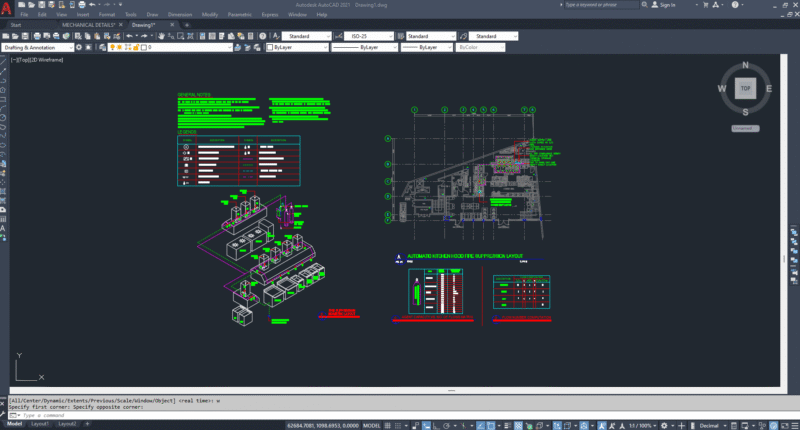Click the Redo arrow in the standard toolbar
The image size is (800, 430).
[144, 36]
